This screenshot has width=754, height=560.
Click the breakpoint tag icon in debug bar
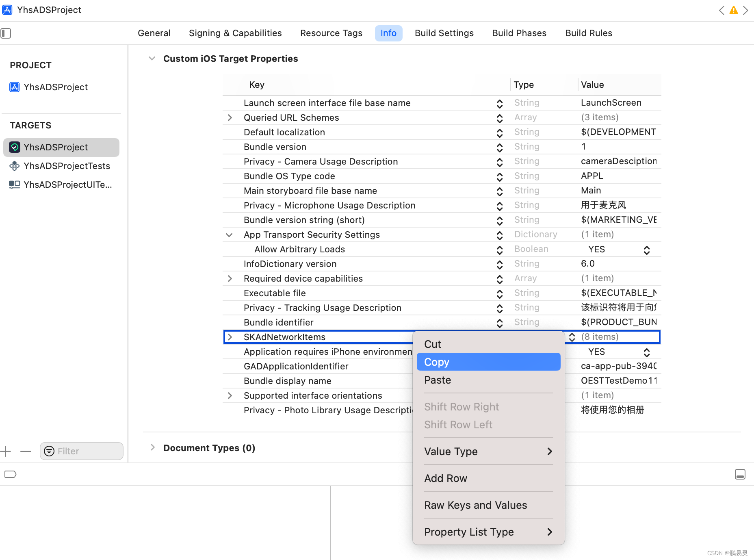click(x=10, y=474)
